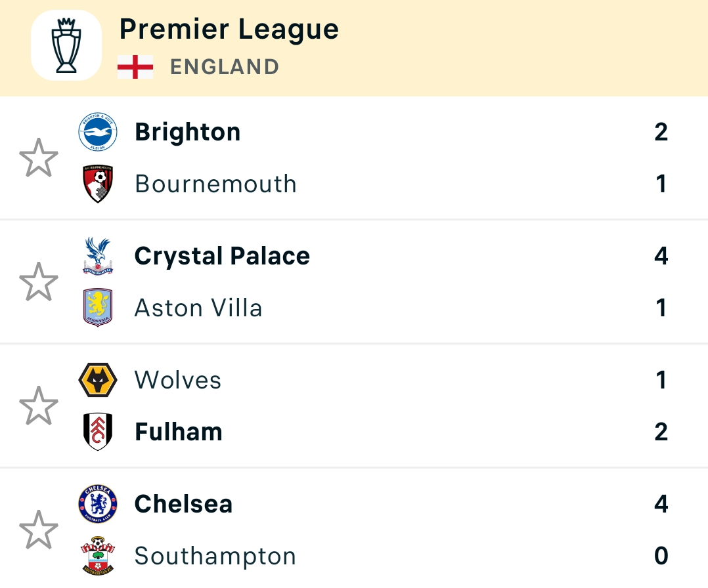Open the Fulham team name
Viewport: 708px width, 588px height.
179,432
